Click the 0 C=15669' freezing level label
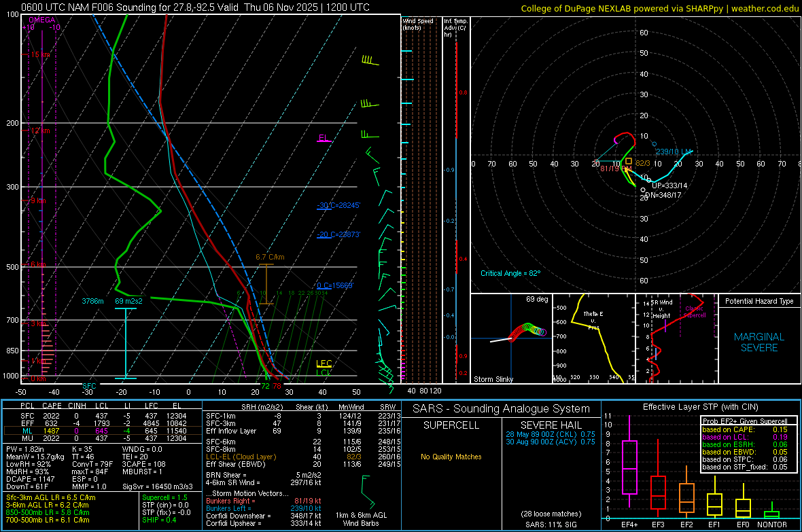This screenshot has height=532, width=802. point(335,285)
